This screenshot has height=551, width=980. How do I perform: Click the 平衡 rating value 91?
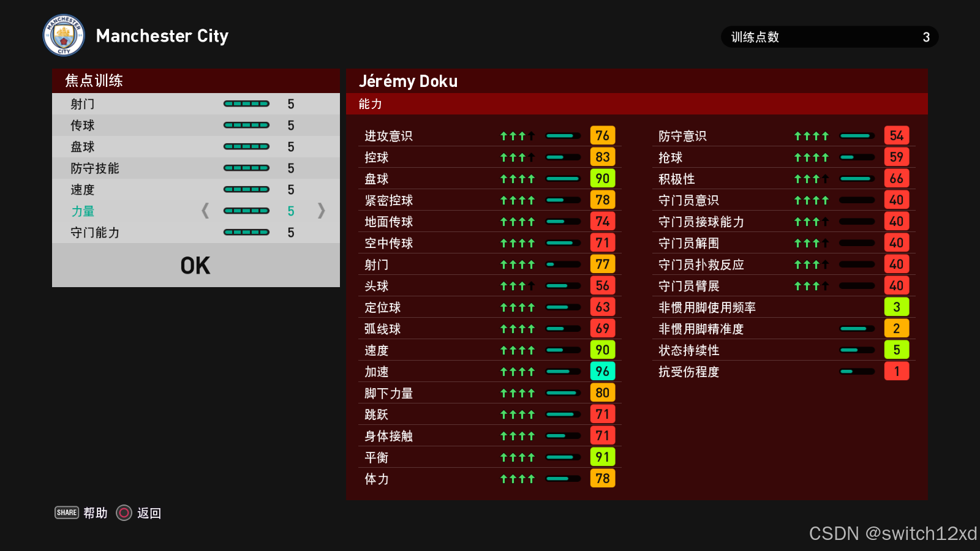point(603,457)
